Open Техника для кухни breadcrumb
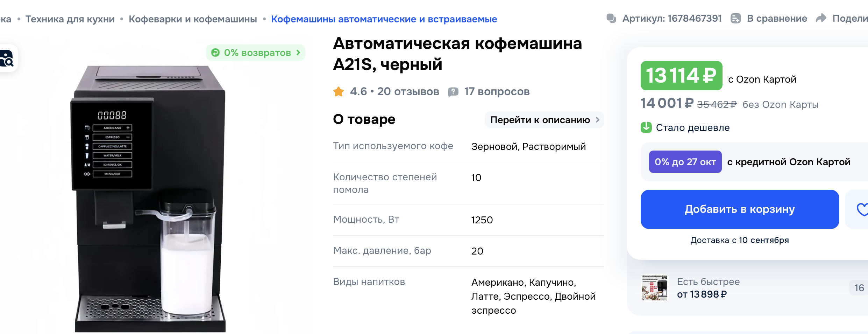Image resolution: width=868 pixels, height=334 pixels. coord(70,19)
